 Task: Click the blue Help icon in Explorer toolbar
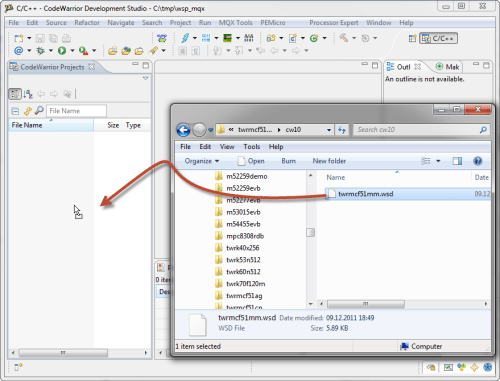(478, 161)
